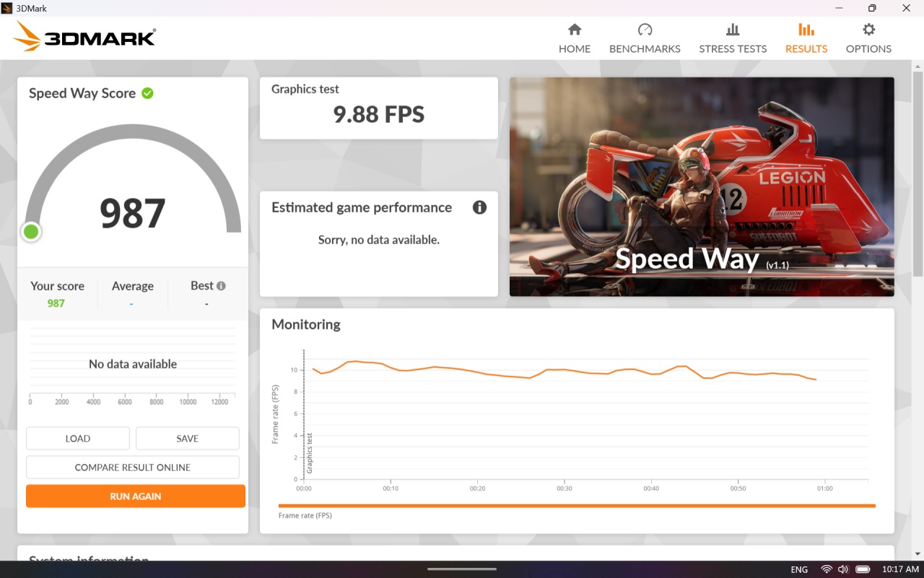924x578 pixels.
Task: Open the Stress Tests bar chart icon
Action: click(733, 30)
